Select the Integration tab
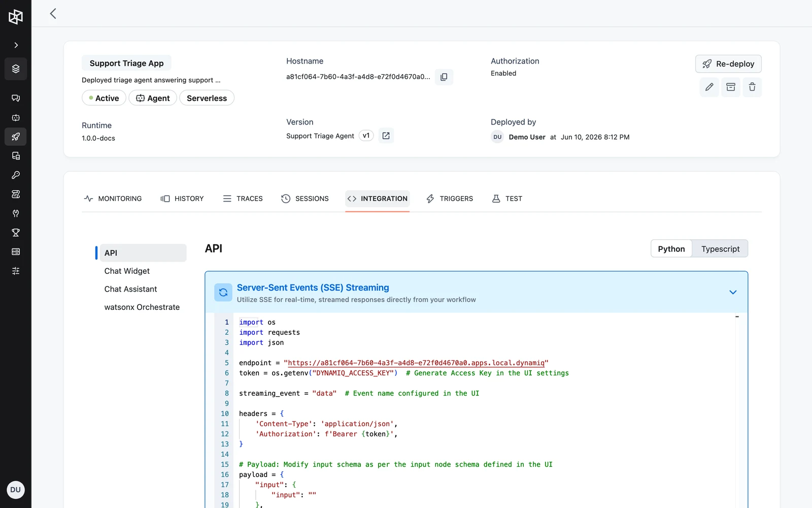Viewport: 812px width, 508px height. (378, 199)
